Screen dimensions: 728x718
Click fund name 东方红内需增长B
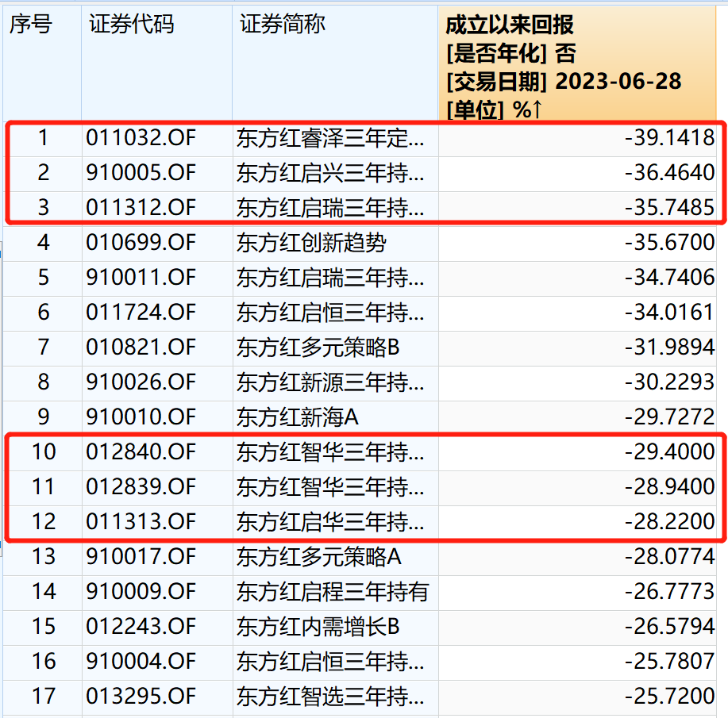point(318,627)
